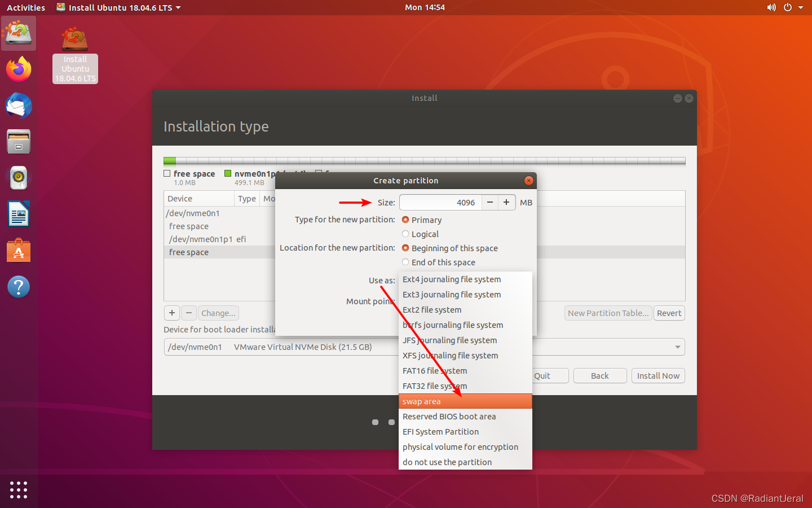
Task: Choose btrfs journaling file system
Action: click(465, 325)
